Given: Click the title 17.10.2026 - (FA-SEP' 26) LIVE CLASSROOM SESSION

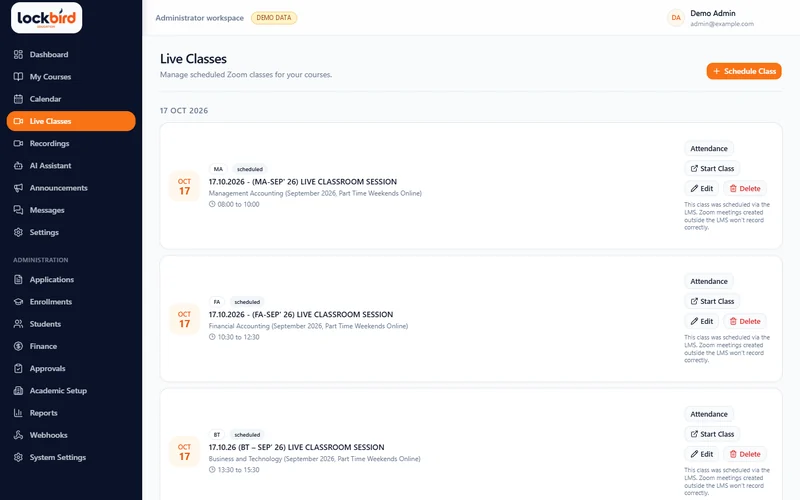Looking at the screenshot, I should pos(301,314).
